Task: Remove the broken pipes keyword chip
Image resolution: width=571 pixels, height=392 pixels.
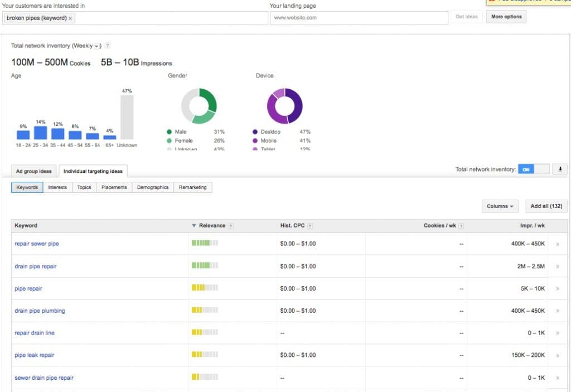Action: (x=70, y=18)
